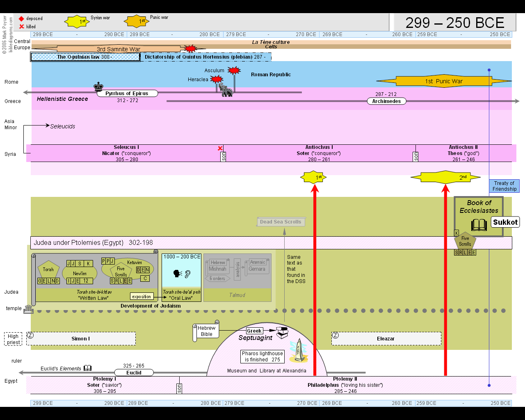Click The Ogulnian law 300 bar
This screenshot has height=420, width=525.
coord(85,57)
